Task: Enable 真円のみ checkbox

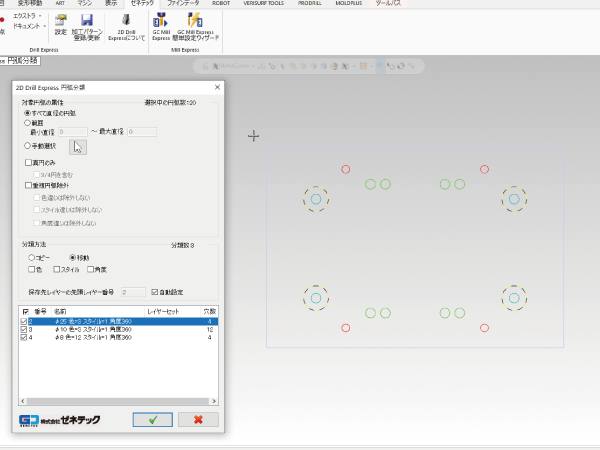Action: point(28,163)
